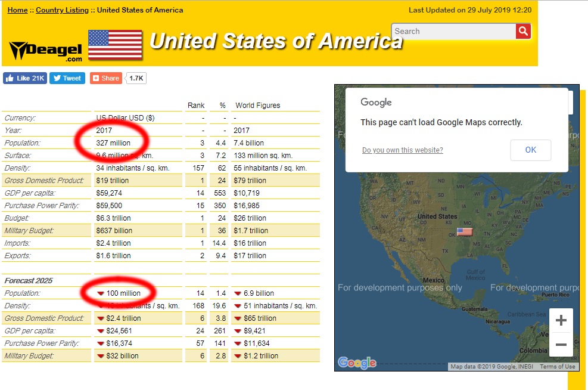
Task: Open the Home breadcrumb link
Action: (x=18, y=10)
